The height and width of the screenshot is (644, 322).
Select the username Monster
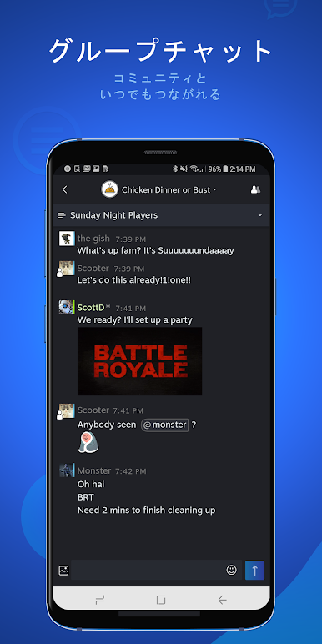(x=94, y=470)
